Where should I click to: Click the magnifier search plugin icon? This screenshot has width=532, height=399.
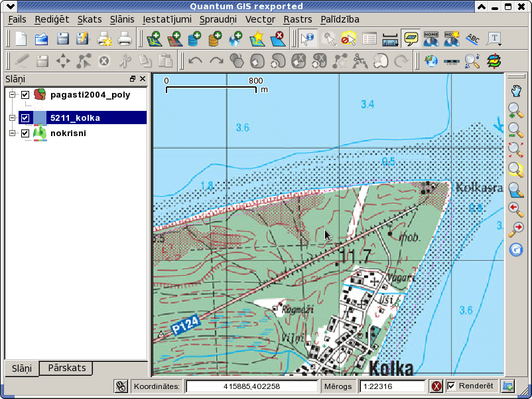coord(472,61)
